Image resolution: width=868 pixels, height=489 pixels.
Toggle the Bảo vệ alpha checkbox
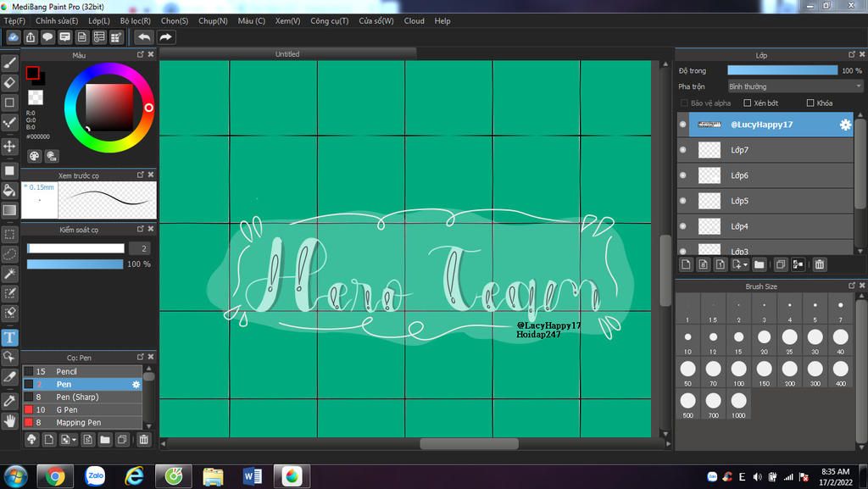684,103
